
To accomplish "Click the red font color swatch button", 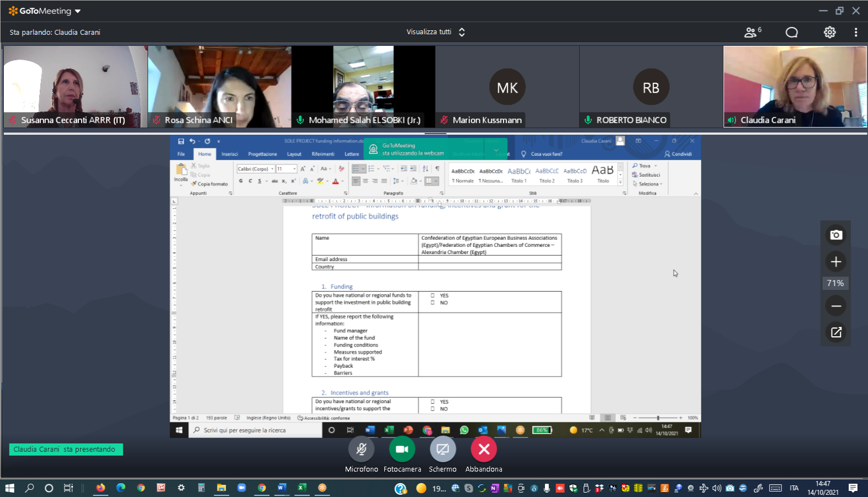I will [335, 181].
